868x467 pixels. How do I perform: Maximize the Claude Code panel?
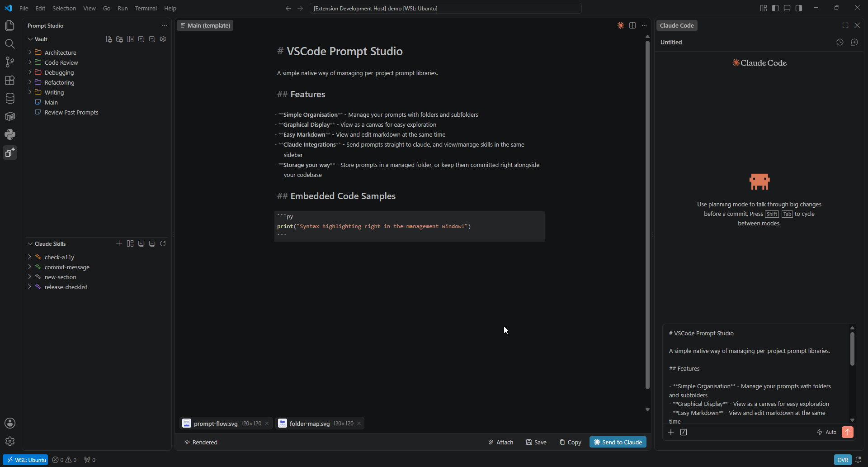point(845,25)
